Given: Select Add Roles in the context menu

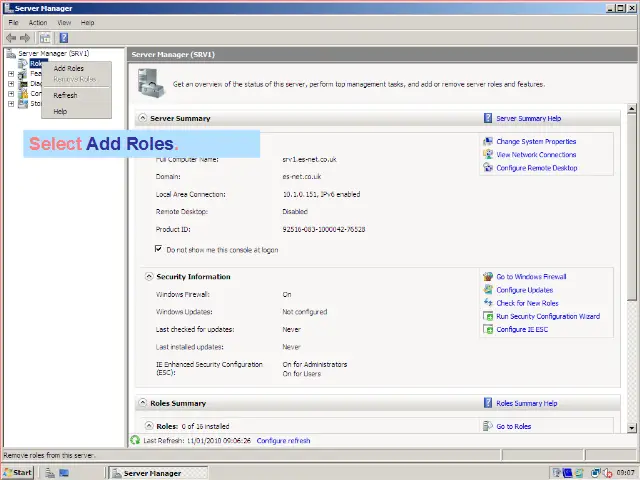Looking at the screenshot, I should pos(76,69).
